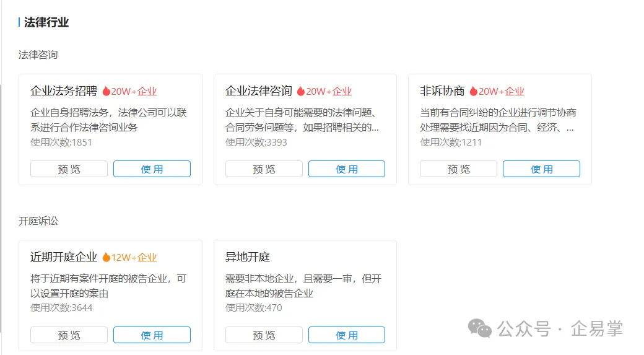Open the 非诉协商 card title

(x=442, y=91)
